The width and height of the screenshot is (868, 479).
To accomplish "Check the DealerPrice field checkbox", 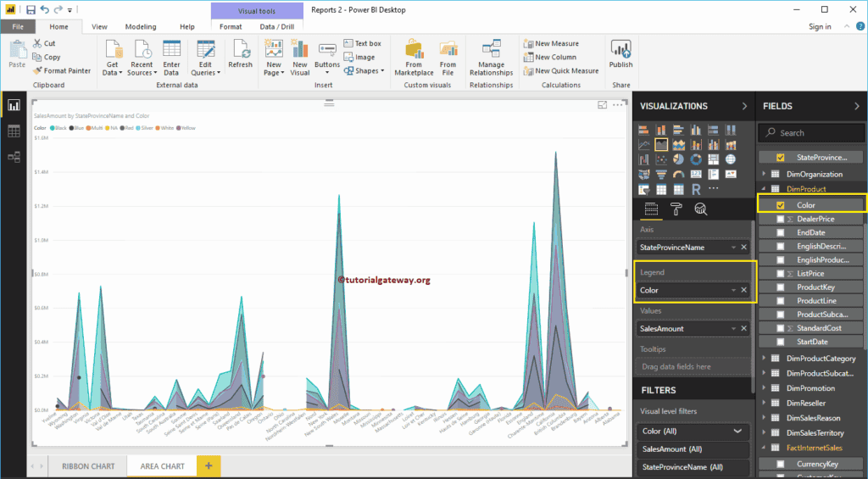I will tap(780, 219).
